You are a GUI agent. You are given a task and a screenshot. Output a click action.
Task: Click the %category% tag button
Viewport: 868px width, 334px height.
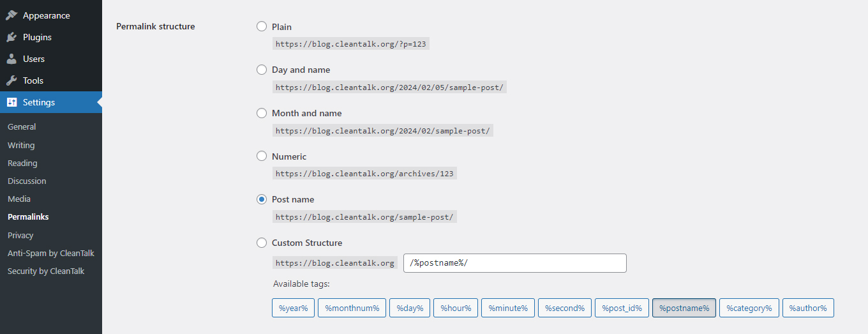click(749, 308)
